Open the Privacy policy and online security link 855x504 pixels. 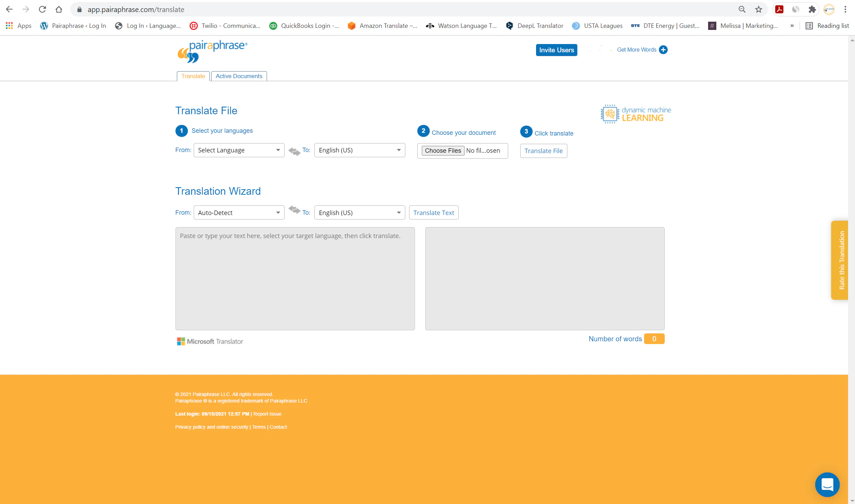212,427
